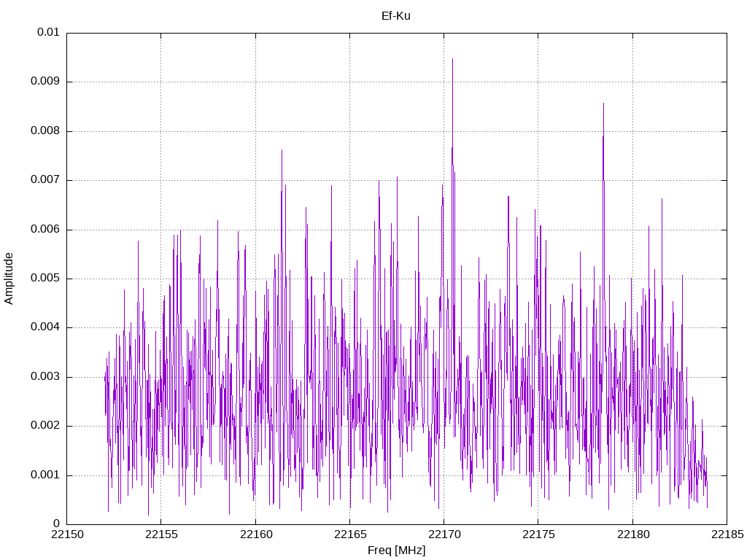Click the Freq [MHz] axis label
The height and width of the screenshot is (560, 747).
[x=396, y=551]
